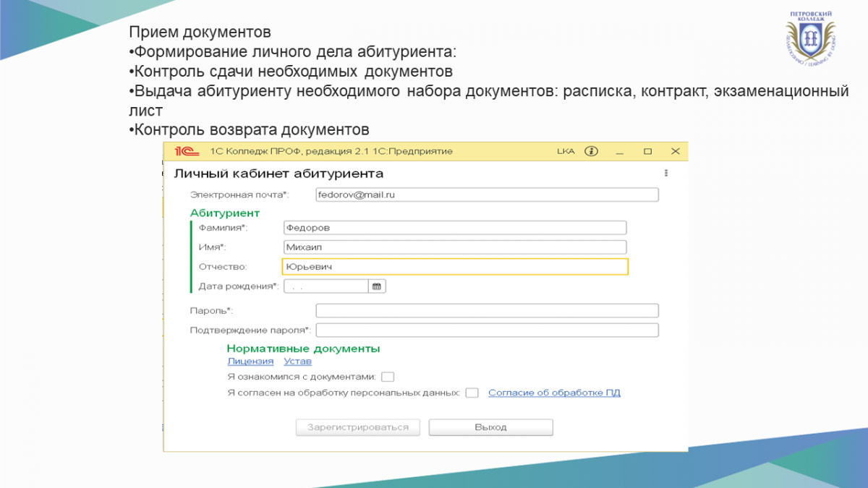The height and width of the screenshot is (488, 868).
Task: Click the Выход button
Action: click(490, 427)
